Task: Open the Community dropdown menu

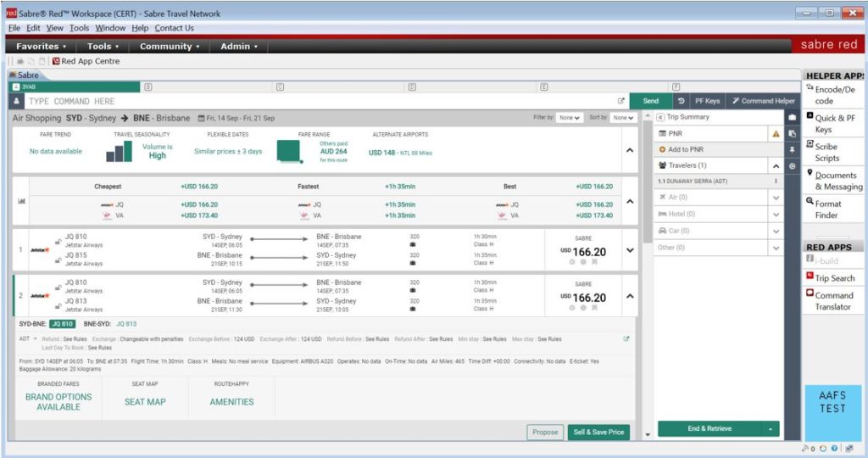Action: (170, 47)
